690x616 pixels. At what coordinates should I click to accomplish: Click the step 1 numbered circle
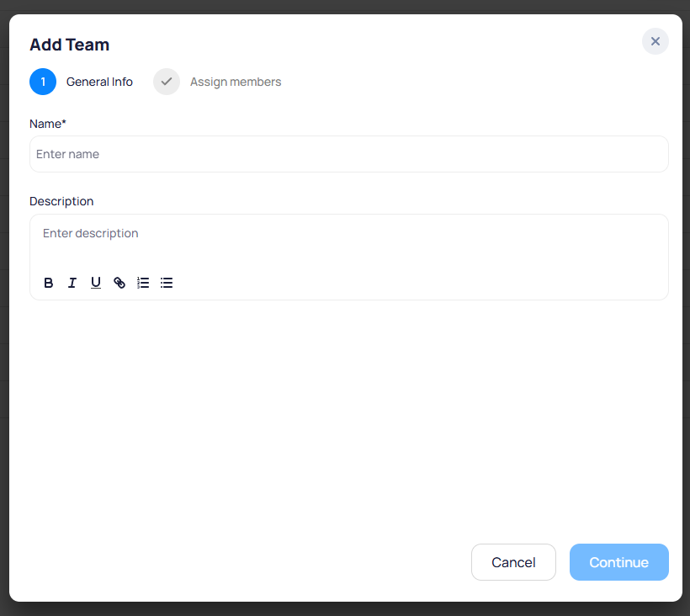tap(43, 82)
